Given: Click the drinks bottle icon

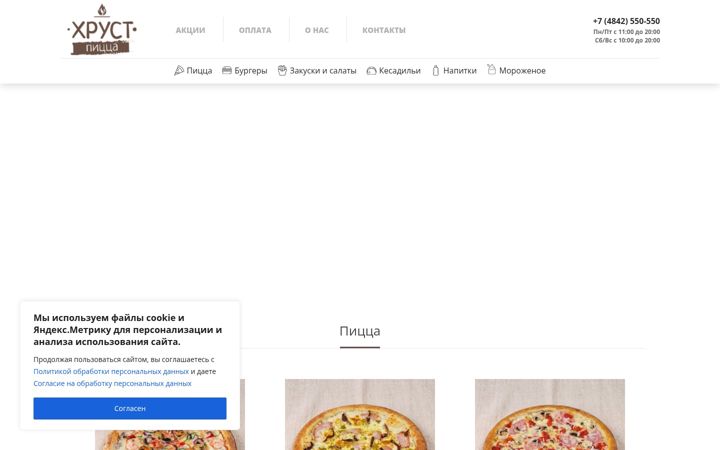Looking at the screenshot, I should pos(436,71).
